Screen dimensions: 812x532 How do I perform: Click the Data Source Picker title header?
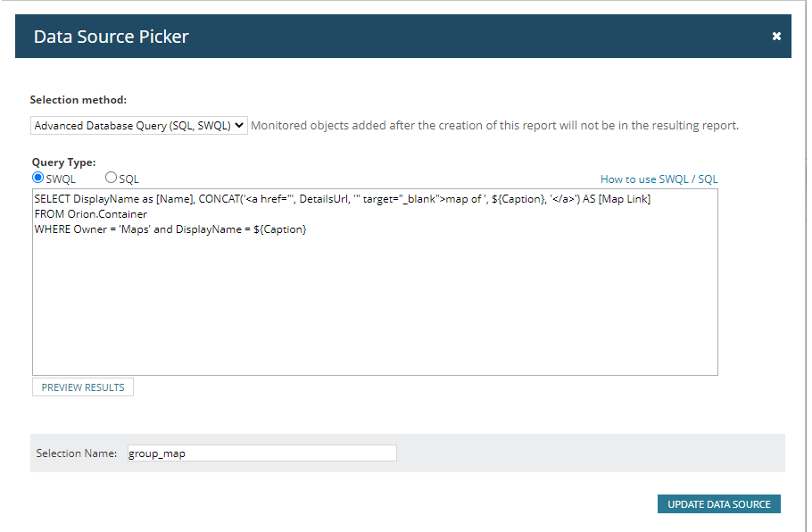[x=111, y=37]
